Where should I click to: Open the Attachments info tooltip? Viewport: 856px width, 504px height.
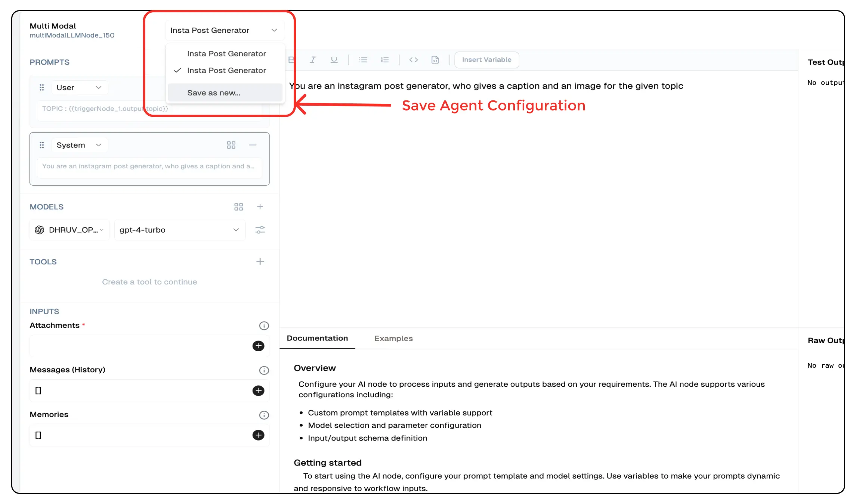point(264,325)
